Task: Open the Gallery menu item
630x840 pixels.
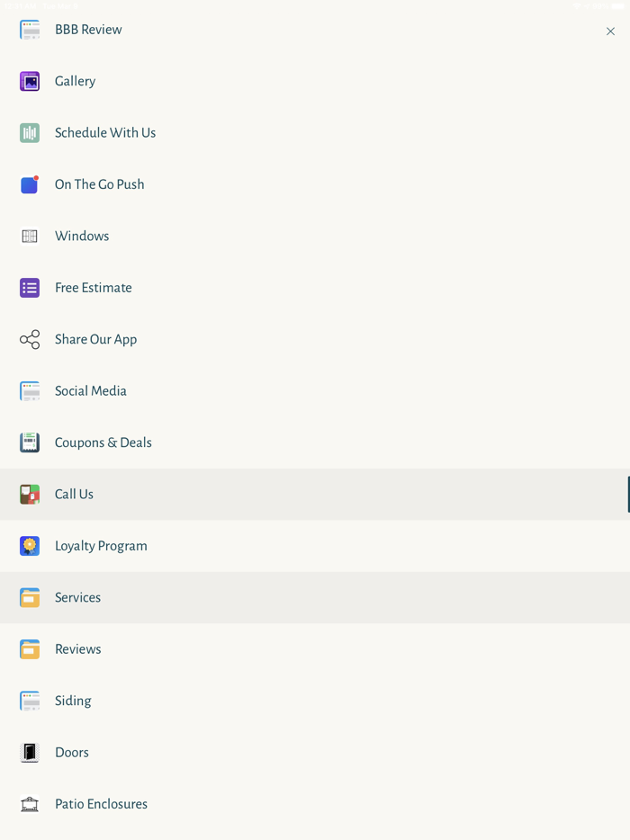Action: point(75,82)
